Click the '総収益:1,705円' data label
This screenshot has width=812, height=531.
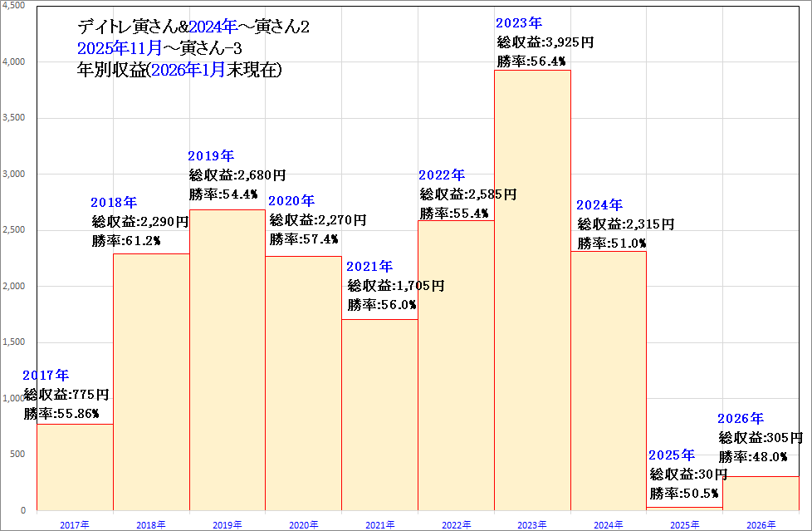pyautogui.click(x=396, y=286)
